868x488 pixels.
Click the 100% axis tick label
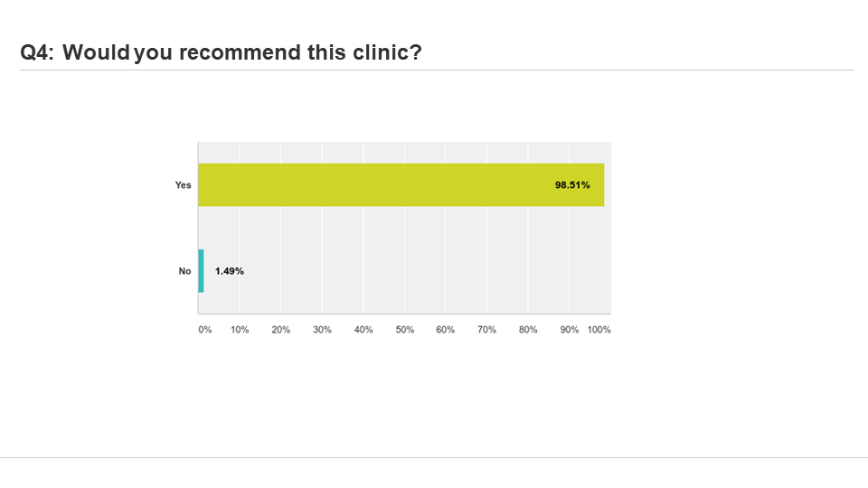599,330
